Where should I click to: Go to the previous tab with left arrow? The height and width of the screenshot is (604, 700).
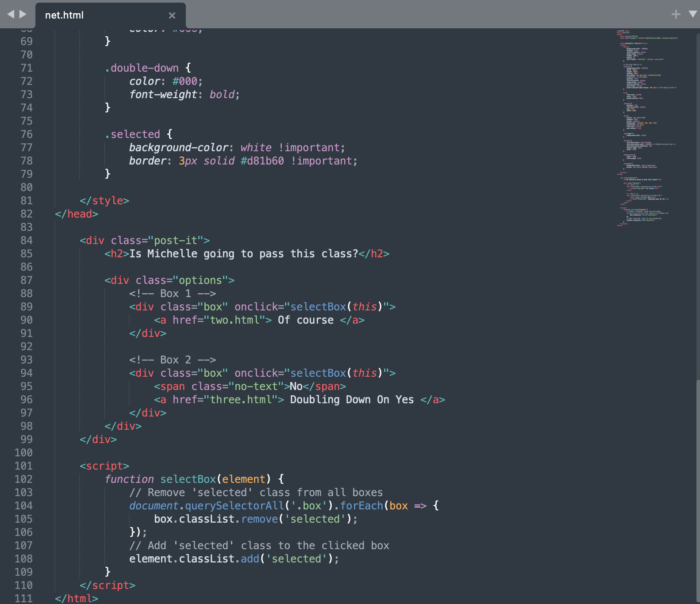11,14
